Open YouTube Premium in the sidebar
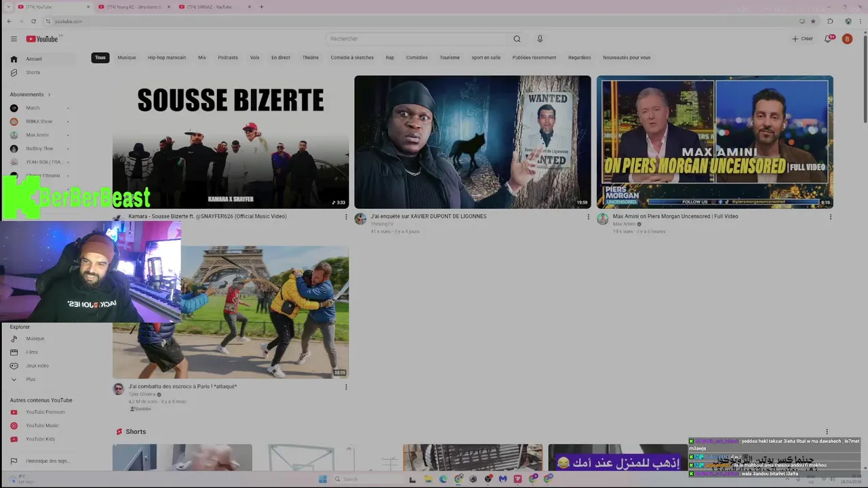Screen dimensions: 868x488 tap(41, 412)
